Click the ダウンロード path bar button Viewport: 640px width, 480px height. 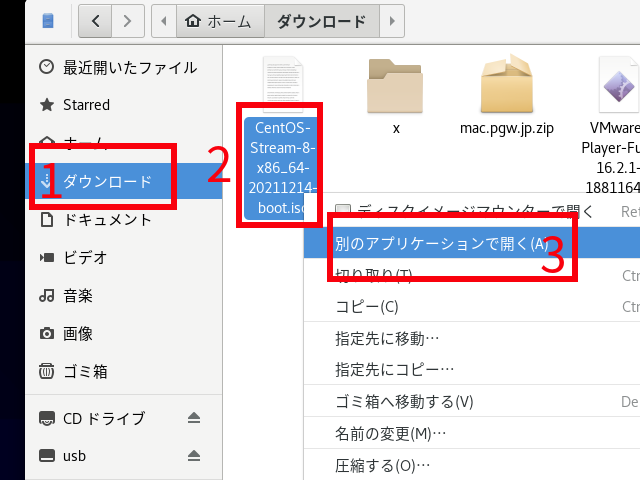320,19
